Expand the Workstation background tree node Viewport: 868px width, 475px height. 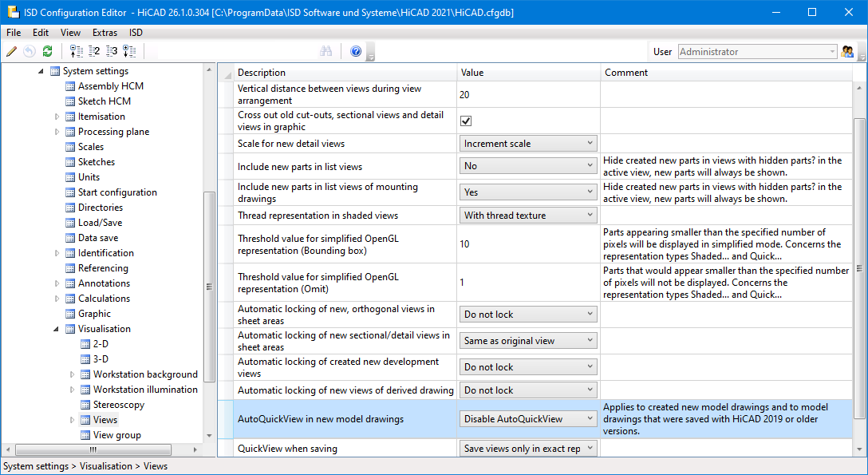pos(72,374)
